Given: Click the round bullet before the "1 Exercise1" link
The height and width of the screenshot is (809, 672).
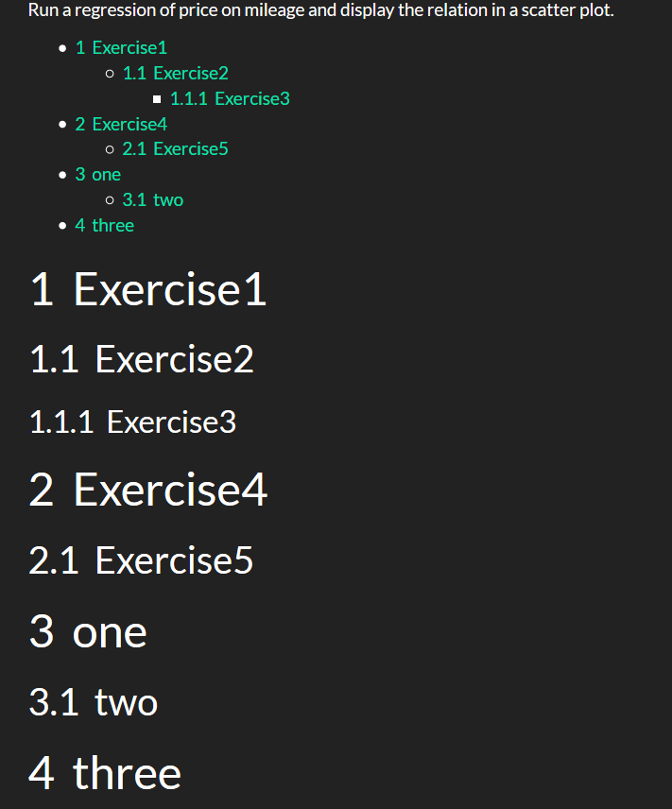Looking at the screenshot, I should click(x=62, y=48).
